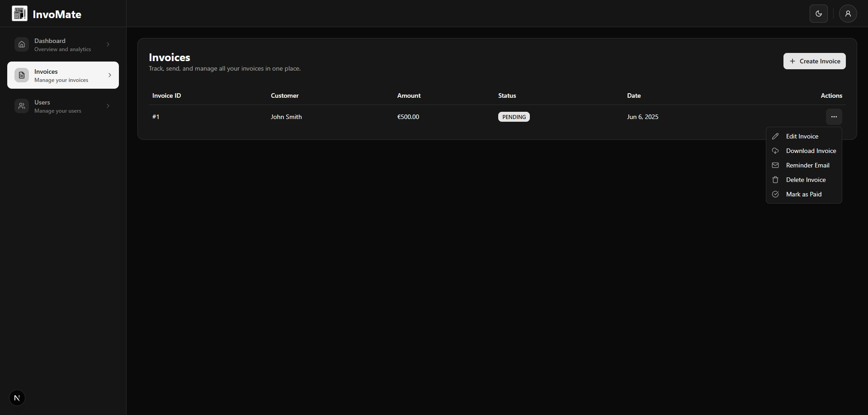Click the John Smith customer name
The height and width of the screenshot is (415, 868).
point(286,117)
